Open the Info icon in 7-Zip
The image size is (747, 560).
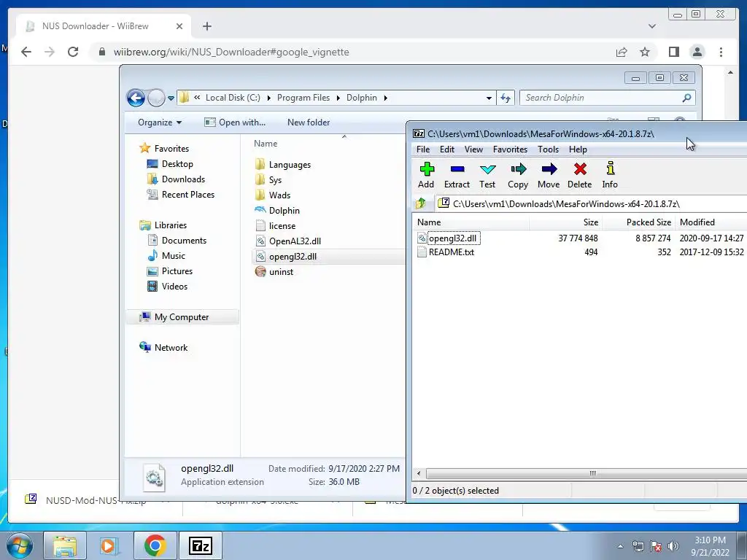pos(610,175)
